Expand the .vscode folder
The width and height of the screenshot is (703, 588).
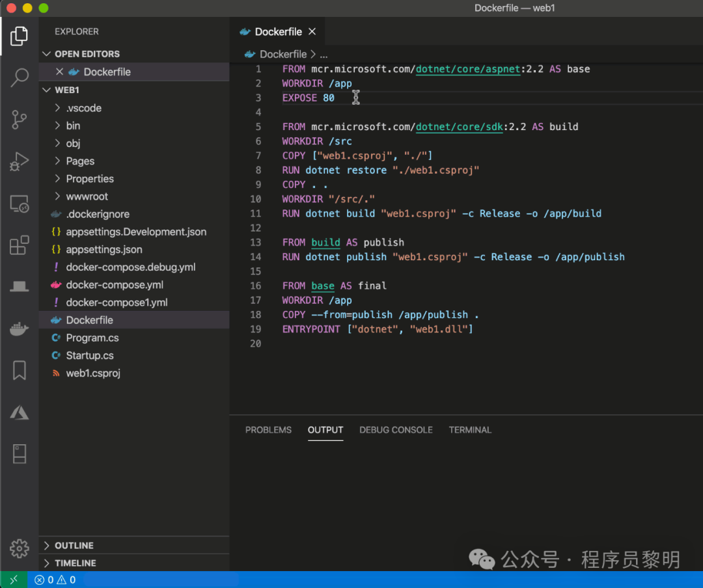pos(83,108)
